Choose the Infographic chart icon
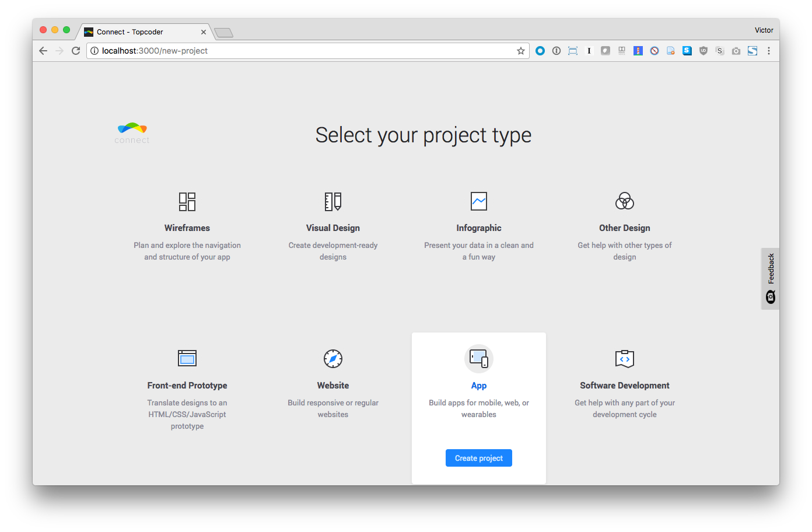Screen dimensions: 812x532 click(x=479, y=201)
